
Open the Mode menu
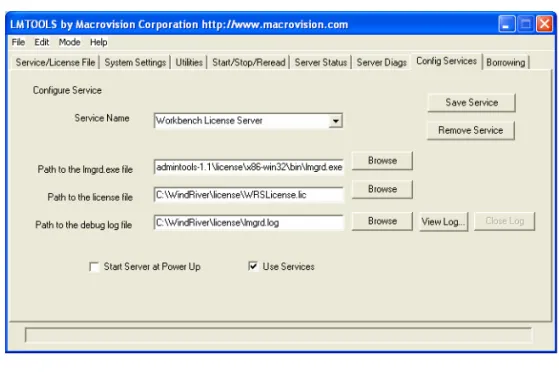(x=69, y=42)
